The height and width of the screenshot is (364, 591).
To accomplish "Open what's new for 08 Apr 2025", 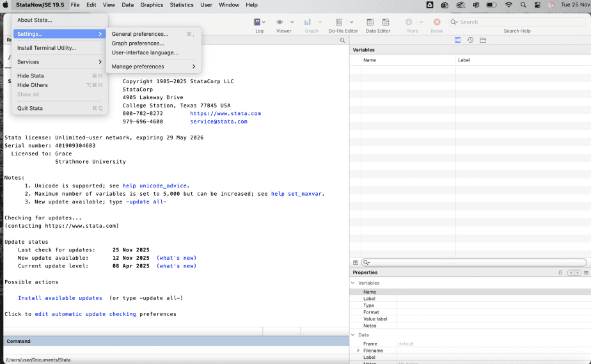I will click(x=177, y=266).
